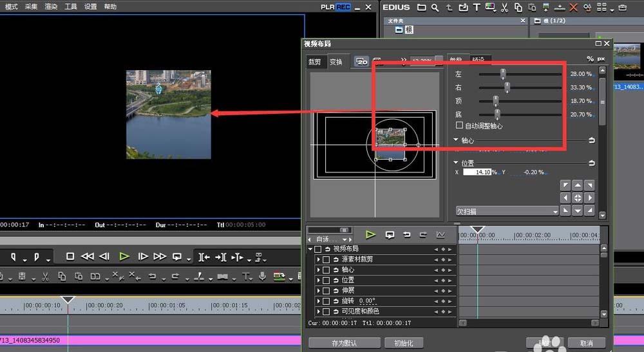The height and width of the screenshot is (352, 644).
Task: Click the 左 crop slider handle
Action: 503,74
